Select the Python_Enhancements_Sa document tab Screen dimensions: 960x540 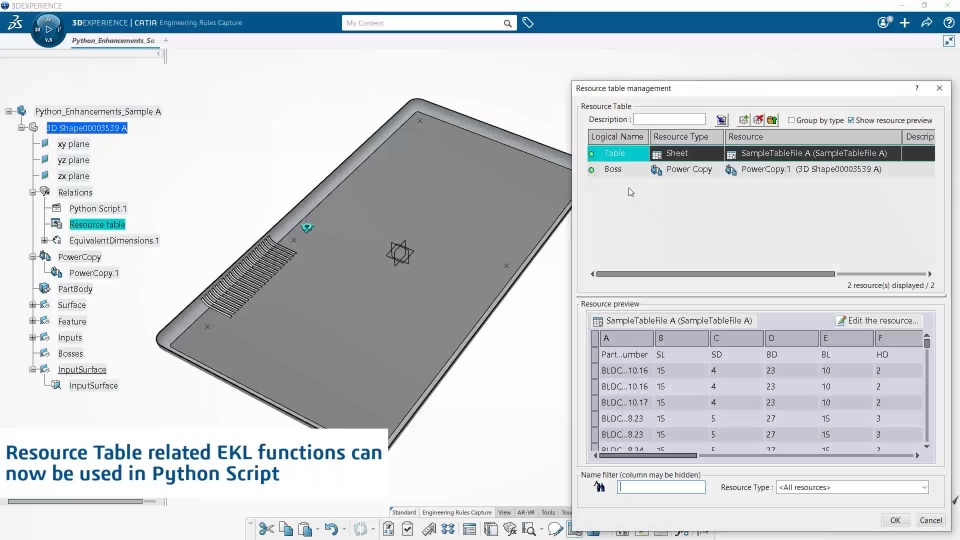pos(113,40)
